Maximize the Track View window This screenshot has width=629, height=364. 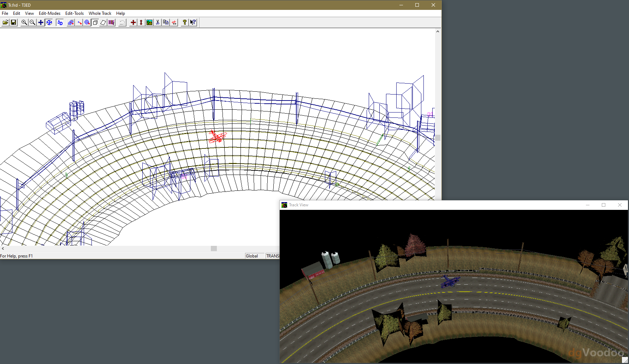(604, 205)
